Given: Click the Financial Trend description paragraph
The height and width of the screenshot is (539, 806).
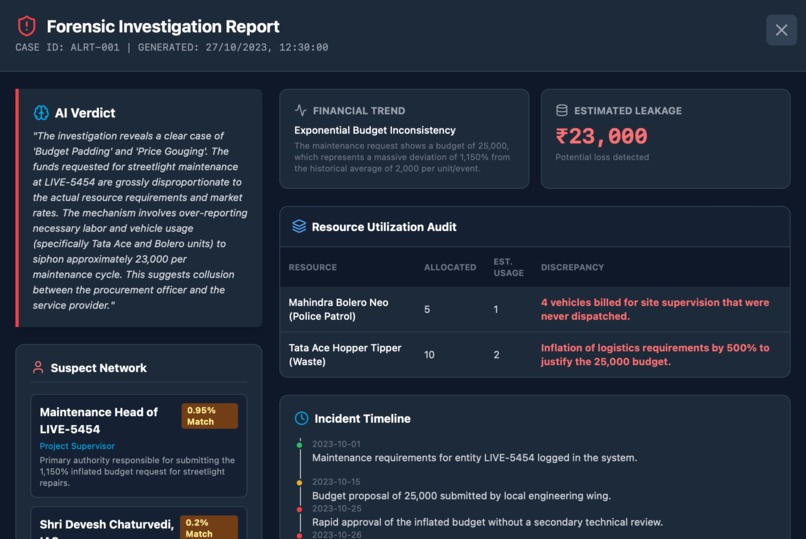Looking at the screenshot, I should point(402,157).
